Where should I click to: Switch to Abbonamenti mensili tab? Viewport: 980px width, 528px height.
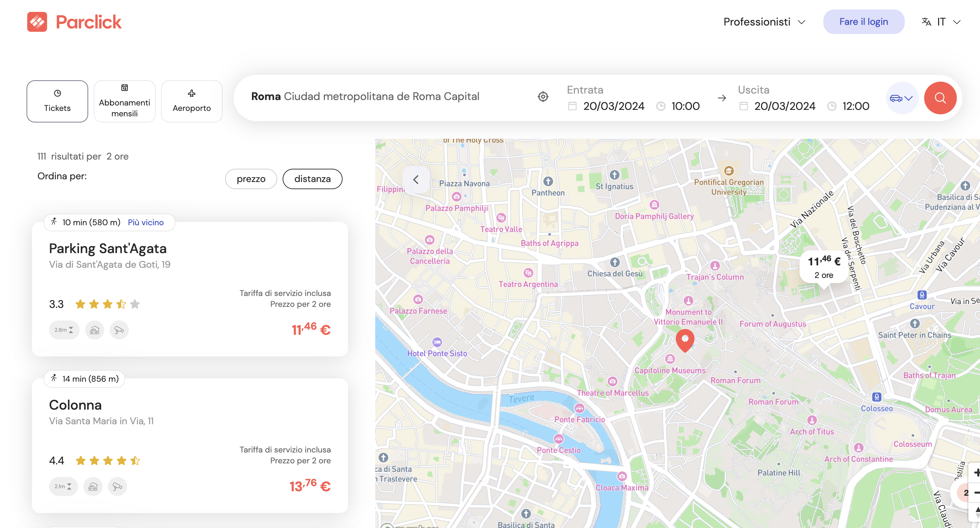pyautogui.click(x=124, y=101)
